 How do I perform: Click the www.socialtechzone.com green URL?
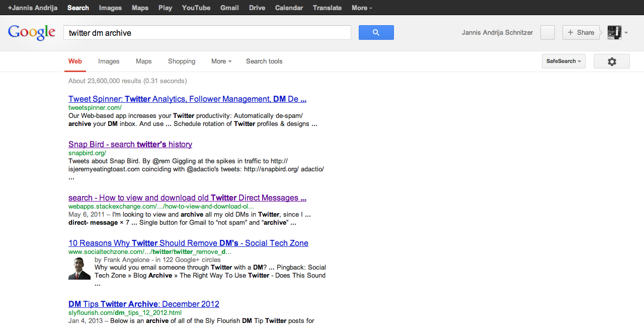150,251
